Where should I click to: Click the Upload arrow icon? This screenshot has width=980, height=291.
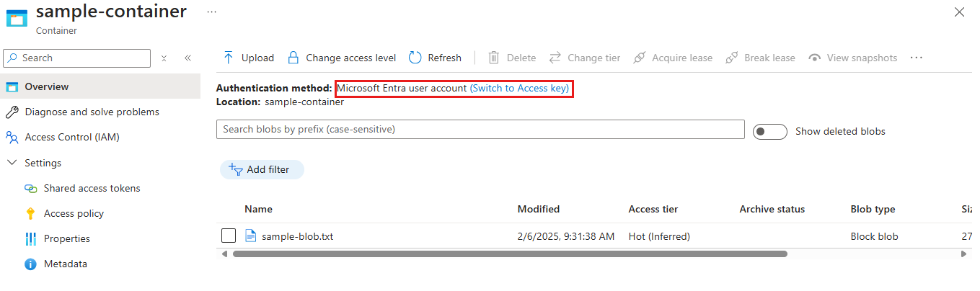(229, 58)
